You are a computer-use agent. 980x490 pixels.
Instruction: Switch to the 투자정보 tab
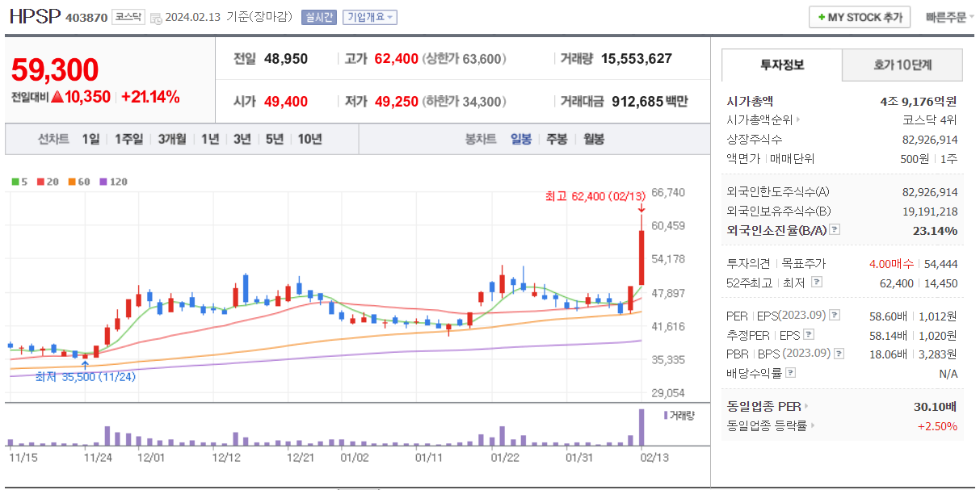point(782,65)
